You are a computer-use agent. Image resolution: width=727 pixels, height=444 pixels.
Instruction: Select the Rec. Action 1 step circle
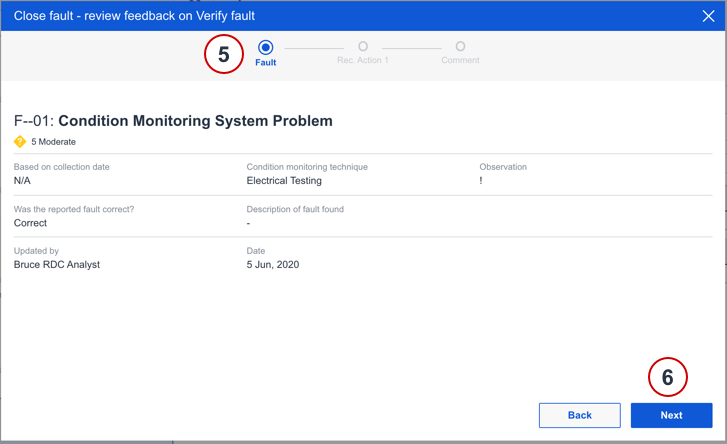363,46
